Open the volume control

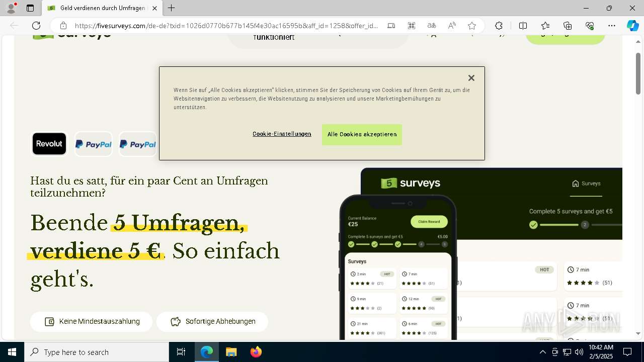tap(579, 352)
